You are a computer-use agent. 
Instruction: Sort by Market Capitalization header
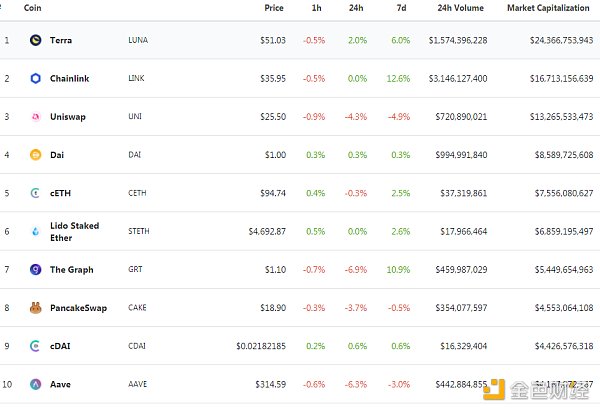point(548,8)
